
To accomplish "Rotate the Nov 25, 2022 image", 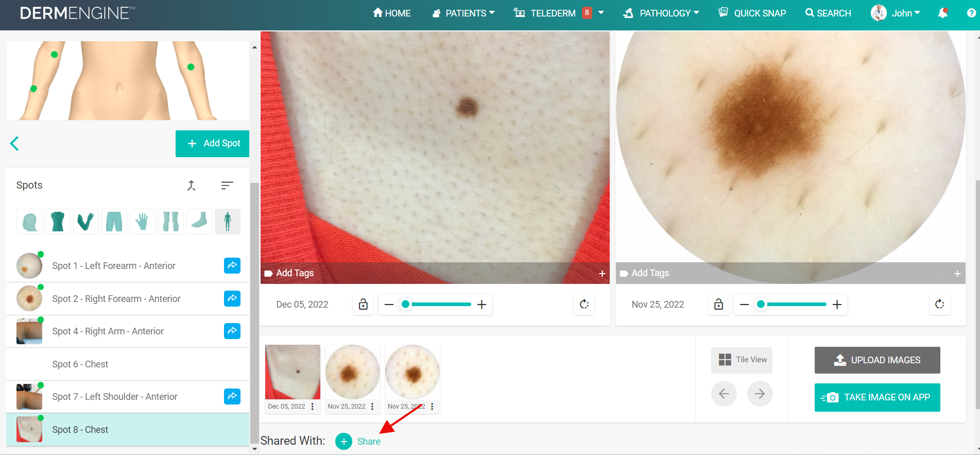I will pyautogui.click(x=940, y=305).
